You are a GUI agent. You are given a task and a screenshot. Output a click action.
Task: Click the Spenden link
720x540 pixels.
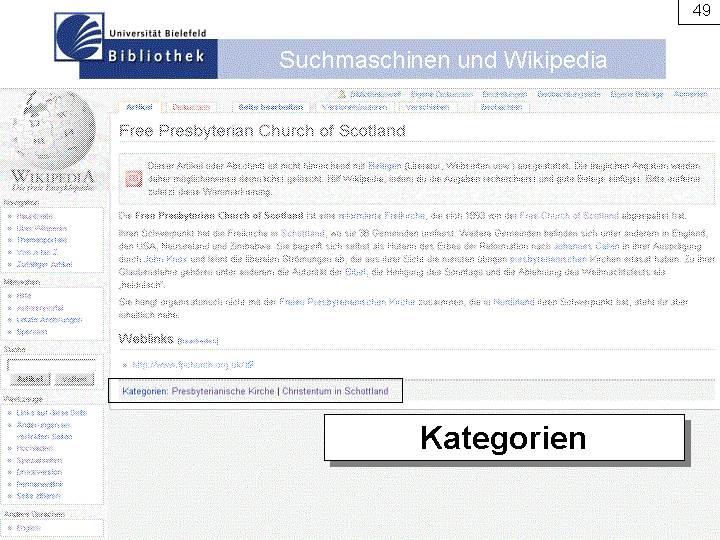coord(32,332)
